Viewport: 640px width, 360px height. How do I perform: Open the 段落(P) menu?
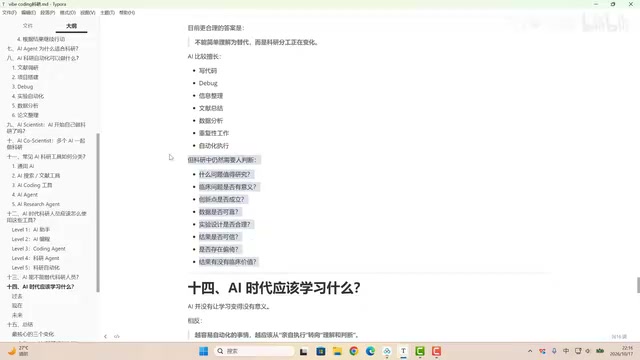pos(48,13)
